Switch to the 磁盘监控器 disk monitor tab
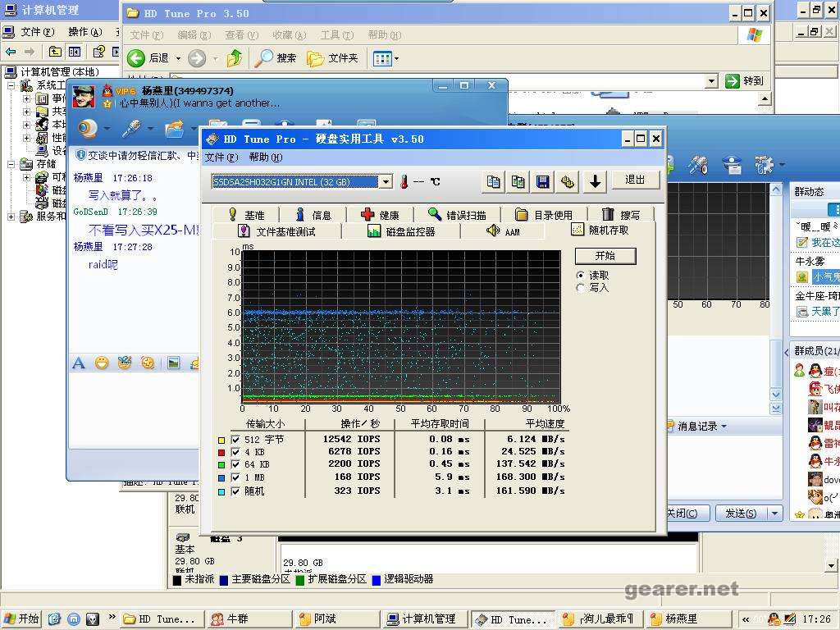 click(401, 231)
